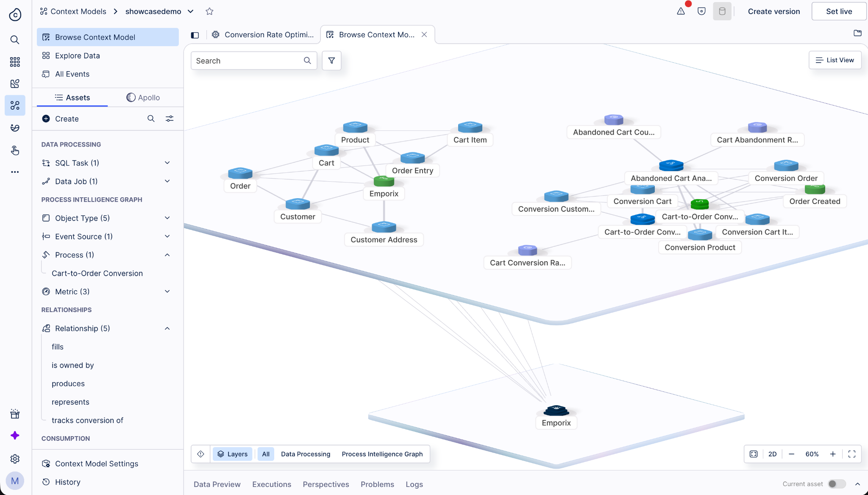Click the diamond legend icon

(x=201, y=454)
